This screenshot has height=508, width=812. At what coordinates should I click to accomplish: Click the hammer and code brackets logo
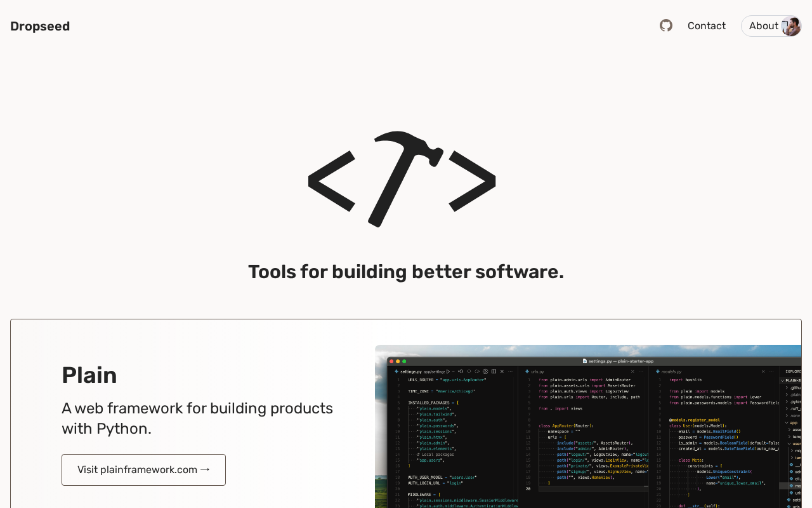[402, 179]
